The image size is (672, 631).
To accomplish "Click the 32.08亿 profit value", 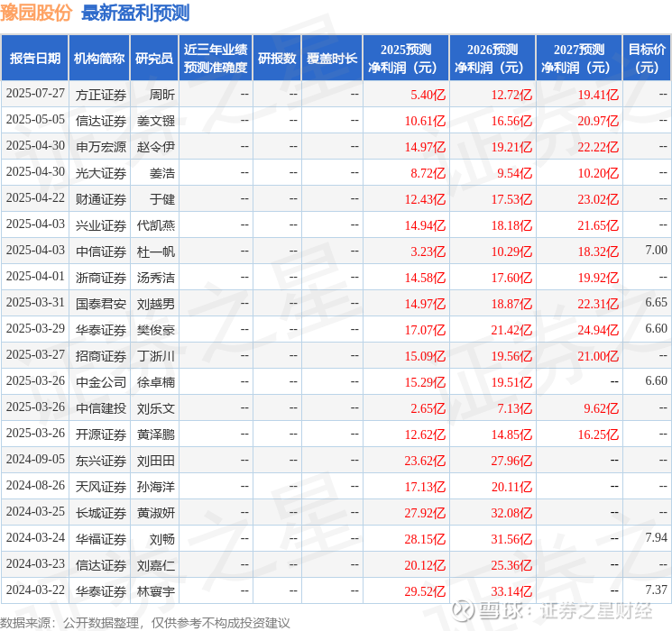I will coord(511,513).
